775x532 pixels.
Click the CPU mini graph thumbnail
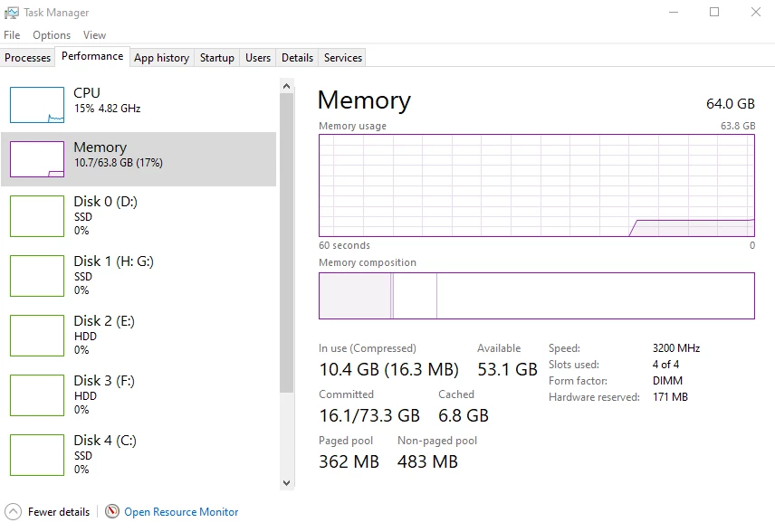37,105
